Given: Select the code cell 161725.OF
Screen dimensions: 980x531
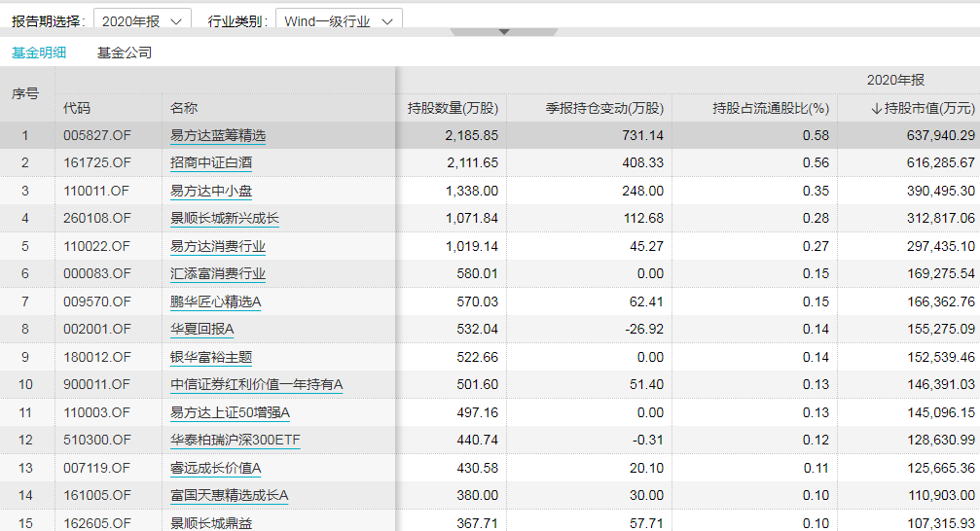Looking at the screenshot, I should pyautogui.click(x=97, y=163).
